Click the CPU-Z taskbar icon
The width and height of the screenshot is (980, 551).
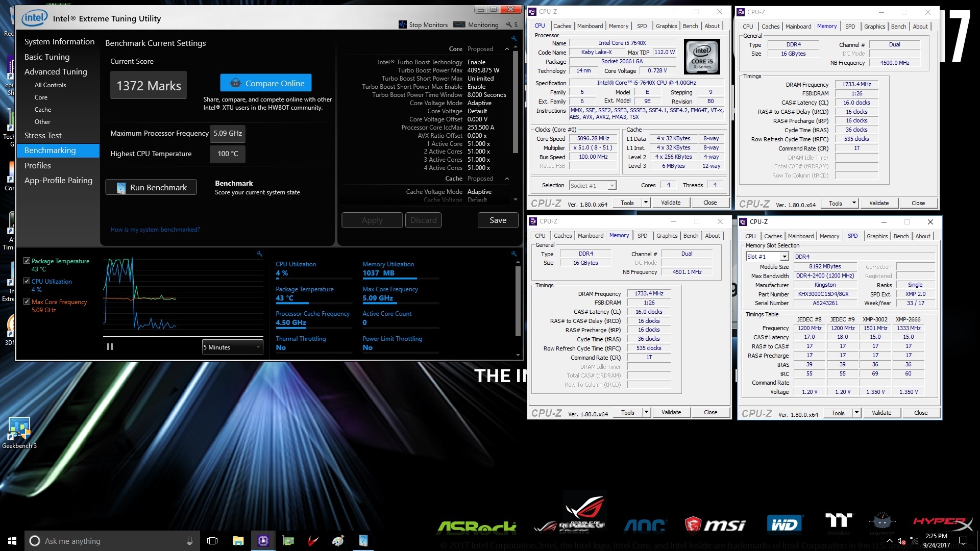[x=263, y=541]
